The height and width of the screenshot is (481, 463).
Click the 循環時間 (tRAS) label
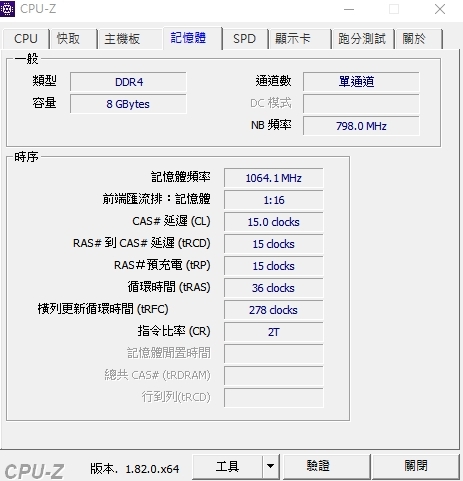pyautogui.click(x=169, y=287)
